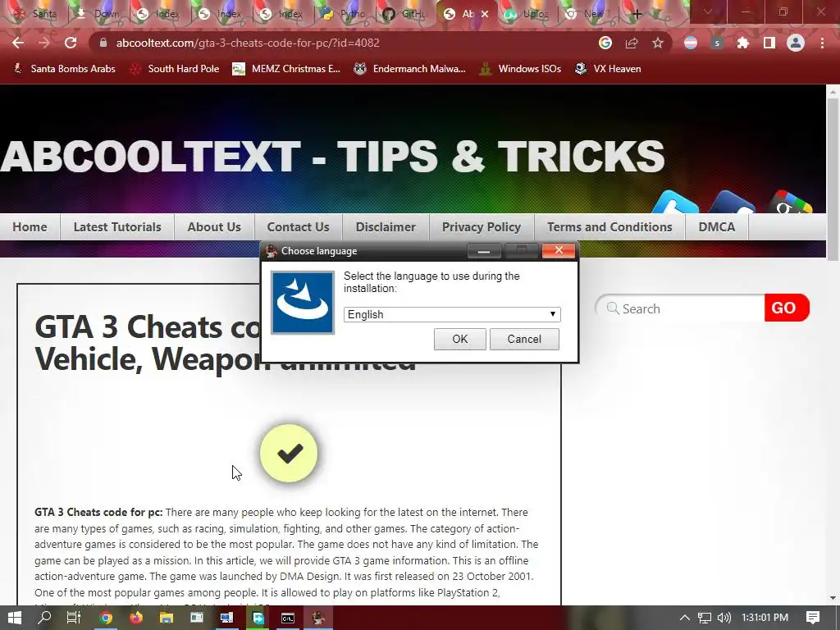Open the Windows taskbar search
The image size is (840, 630).
point(44,619)
